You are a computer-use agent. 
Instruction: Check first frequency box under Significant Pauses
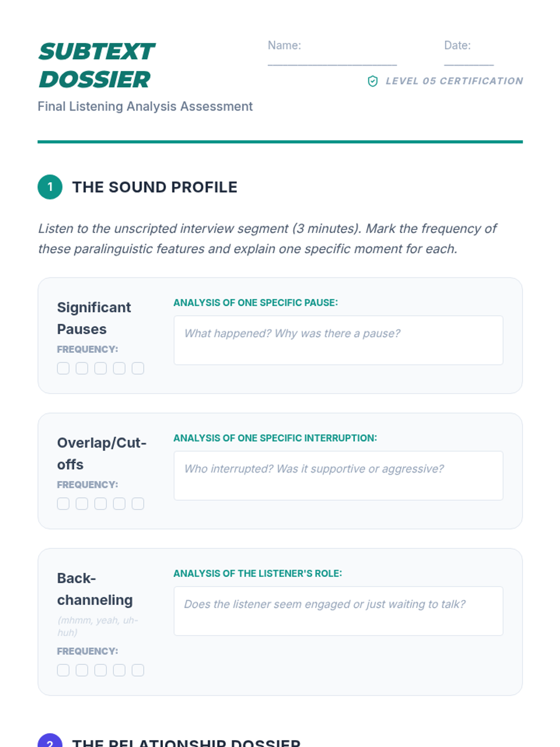[x=63, y=368]
